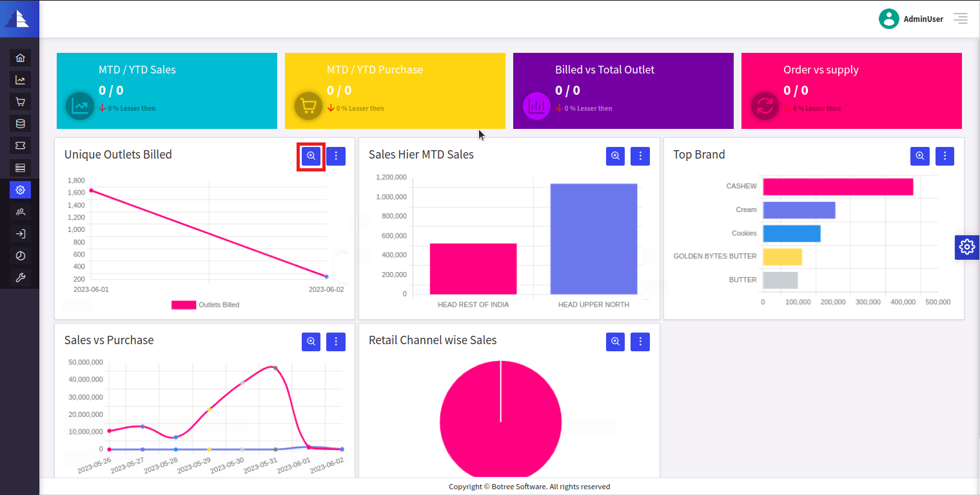The image size is (980, 495).
Task: Toggle the Outlets Billed legend swatch
Action: (x=184, y=305)
